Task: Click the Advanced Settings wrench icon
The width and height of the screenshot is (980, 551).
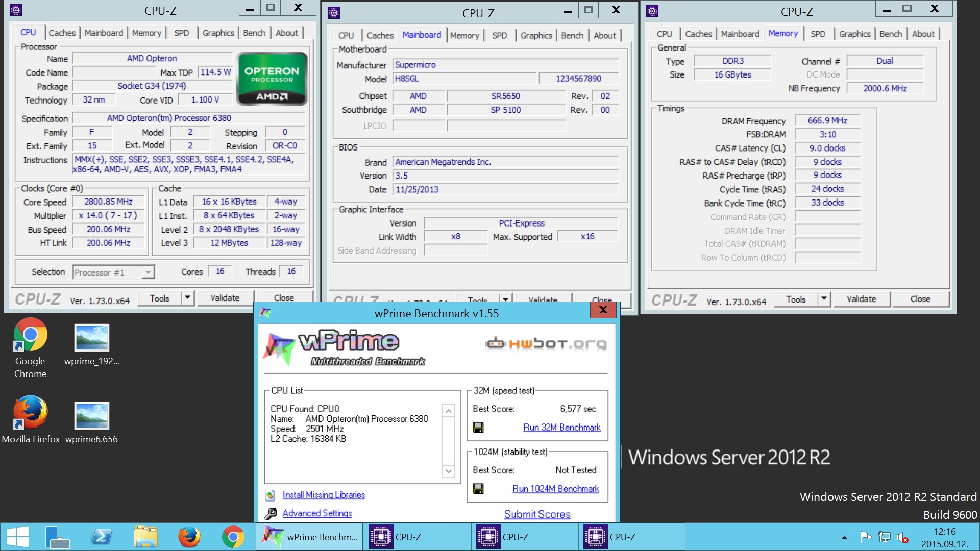Action: [271, 513]
